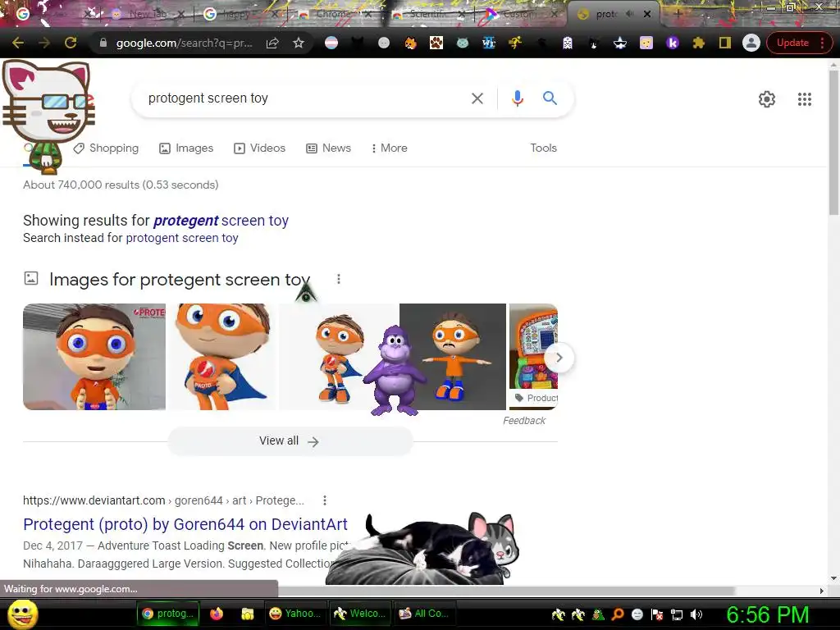The height and width of the screenshot is (630, 840).
Task: Mute the tab using its speaker icon
Action: [x=629, y=15]
